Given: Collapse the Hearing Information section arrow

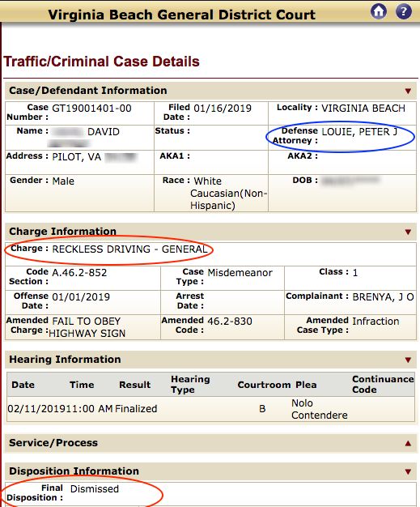Looking at the screenshot, I should pyautogui.click(x=408, y=360).
